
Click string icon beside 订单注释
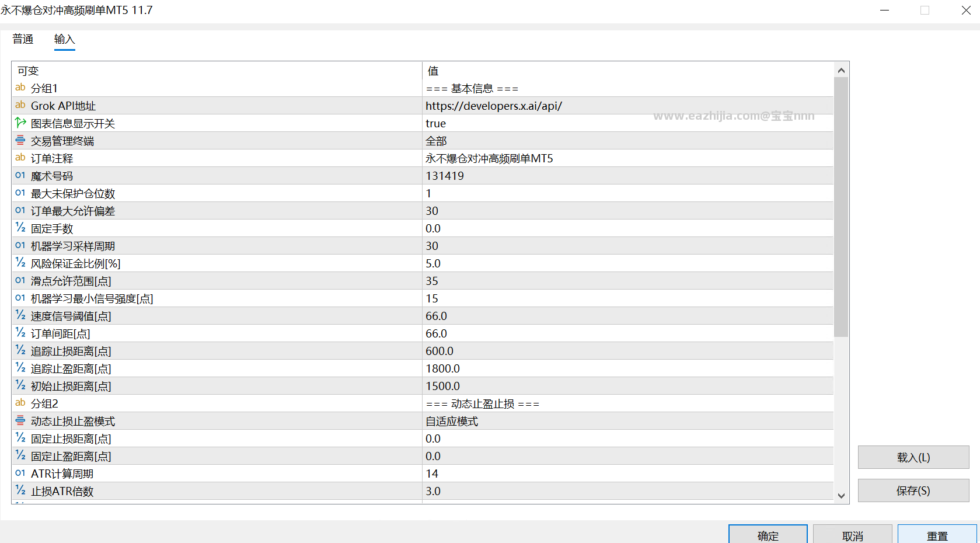tap(20, 158)
